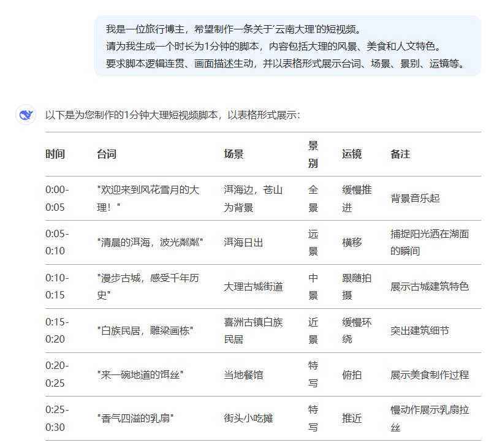
Task: Click the 时间 column header
Action: tap(55, 155)
